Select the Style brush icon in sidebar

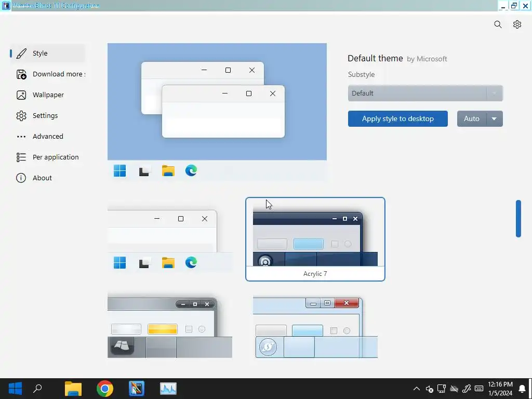[x=21, y=54]
